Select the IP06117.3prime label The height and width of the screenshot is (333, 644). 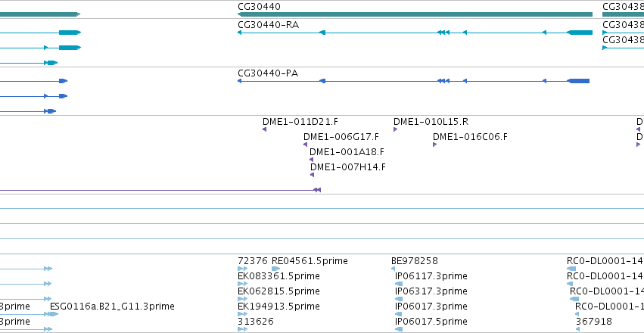(431, 276)
